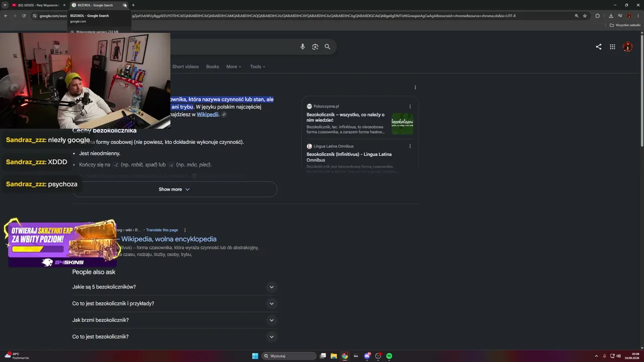Viewport: 644px width, 362px height.
Task: Go back to the previous page
Action: click(6, 16)
